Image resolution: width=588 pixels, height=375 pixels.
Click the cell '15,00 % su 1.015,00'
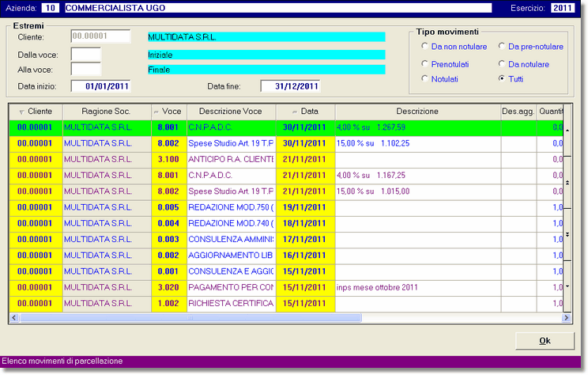pos(418,191)
